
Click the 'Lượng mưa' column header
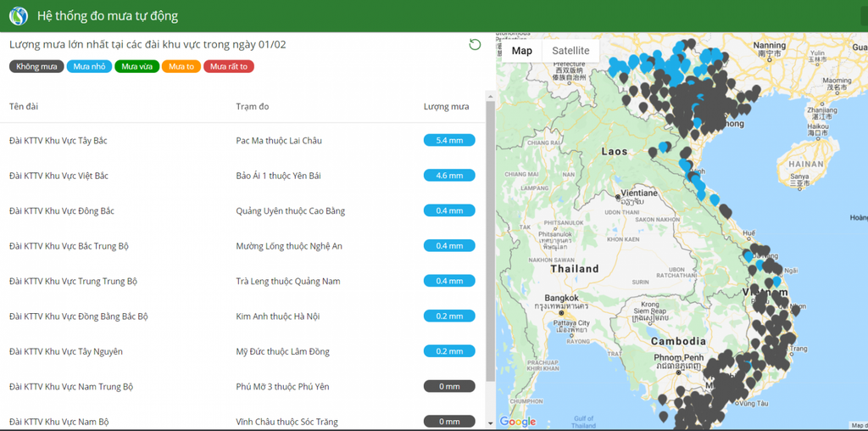click(446, 106)
